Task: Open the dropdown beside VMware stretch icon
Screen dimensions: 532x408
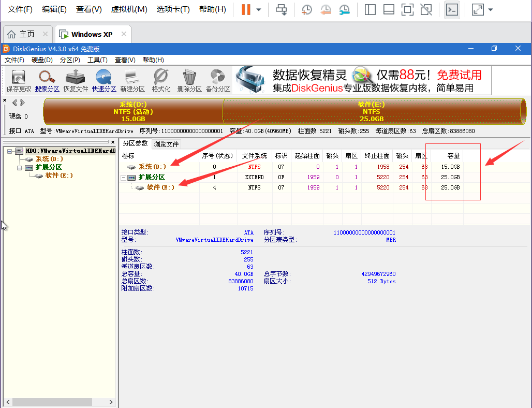Action: click(491, 9)
